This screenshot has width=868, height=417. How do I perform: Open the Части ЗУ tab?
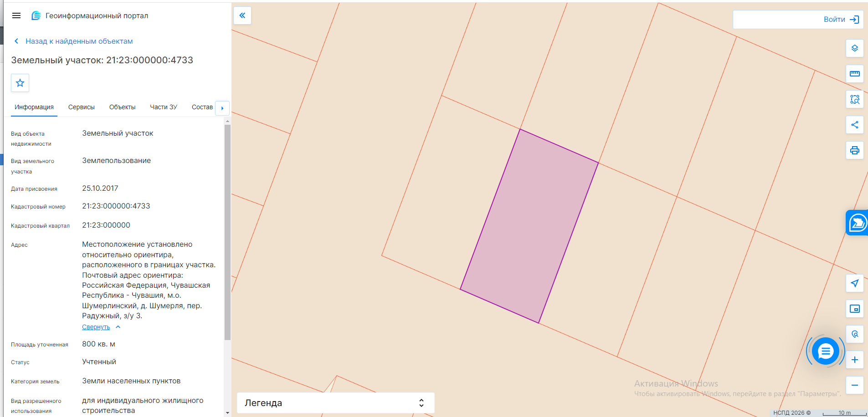pos(164,107)
